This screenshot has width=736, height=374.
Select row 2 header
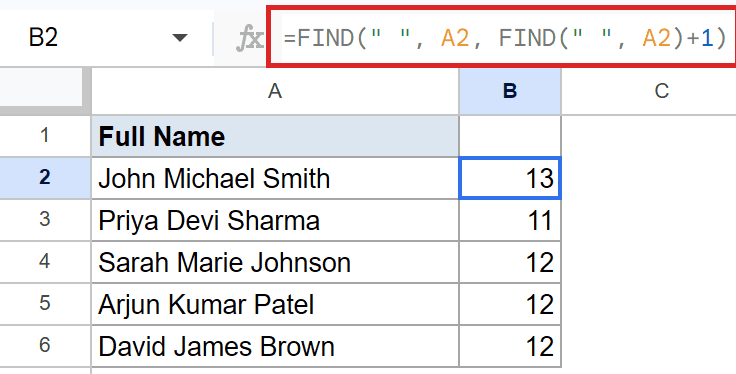[45, 178]
